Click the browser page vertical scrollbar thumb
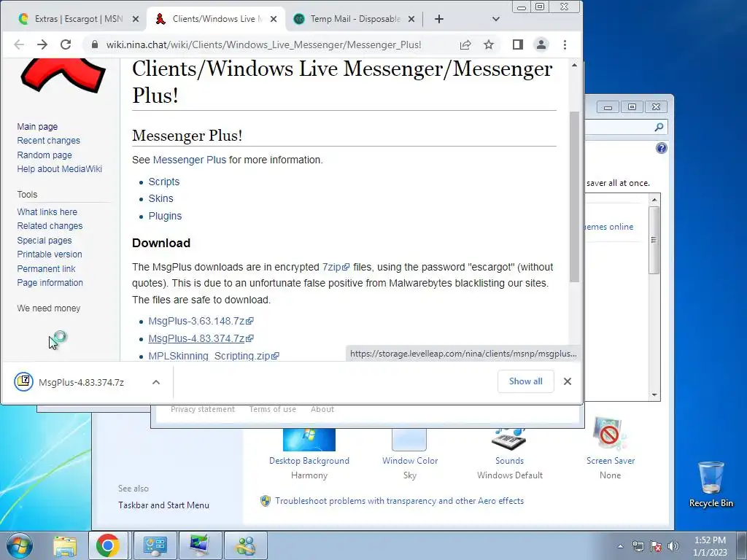 coord(575,196)
